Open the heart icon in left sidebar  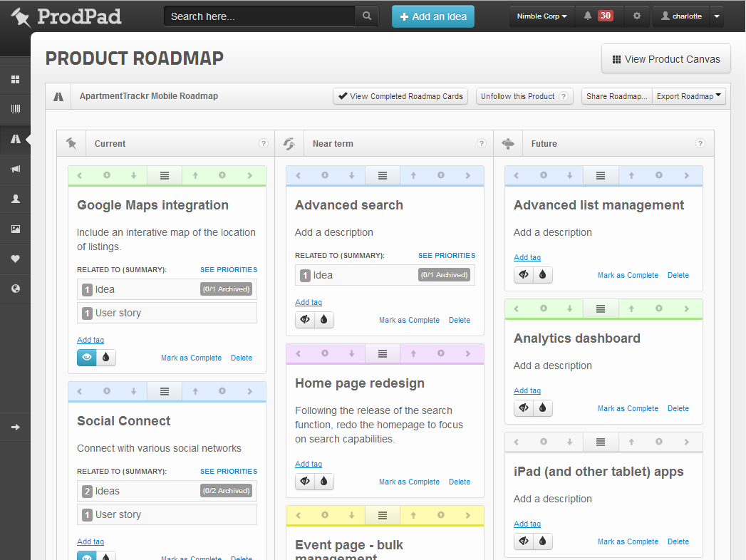click(15, 259)
